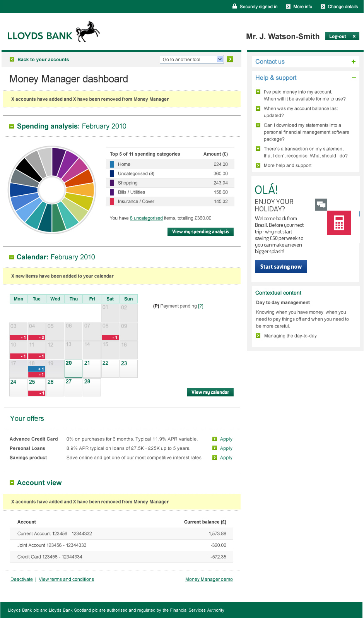Click the Lloyds Bank black horse logo
364x631 pixels.
pyautogui.click(x=87, y=32)
